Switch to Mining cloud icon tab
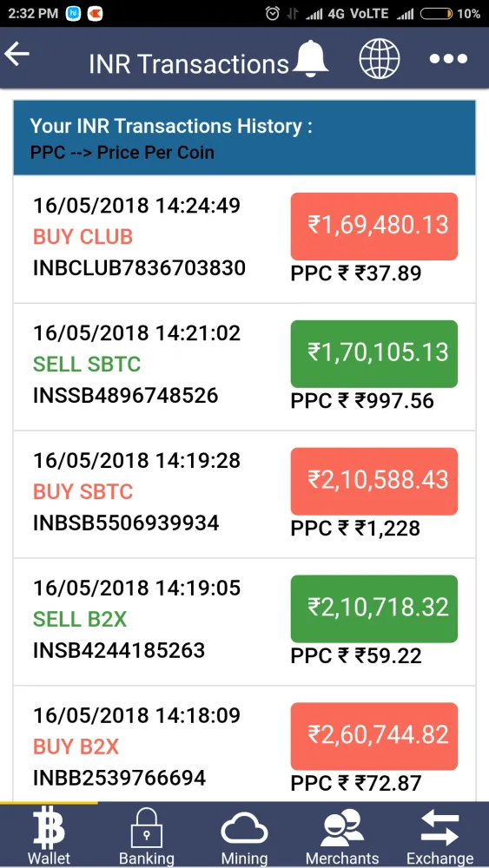 244,835
